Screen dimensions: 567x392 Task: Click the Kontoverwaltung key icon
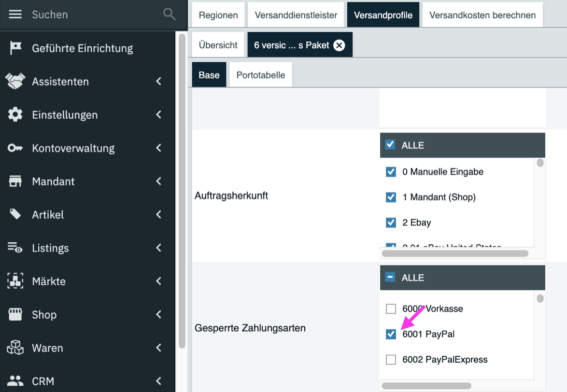pos(15,148)
